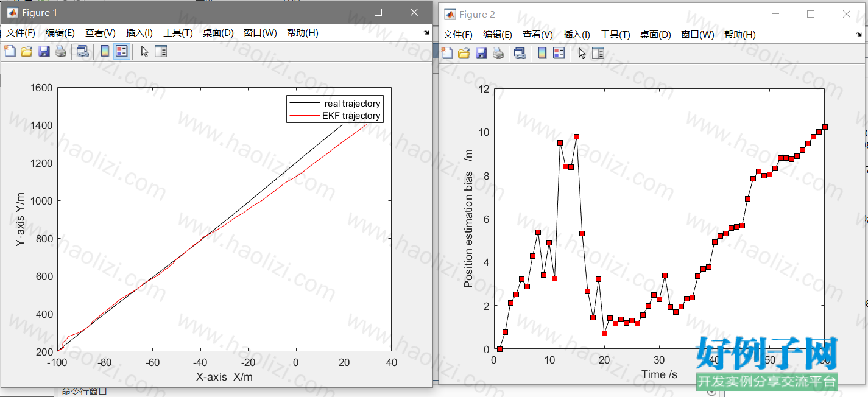Insert colorbar using Figure 1 toolbar icon
Viewport: 868px width, 397px height.
click(x=105, y=51)
